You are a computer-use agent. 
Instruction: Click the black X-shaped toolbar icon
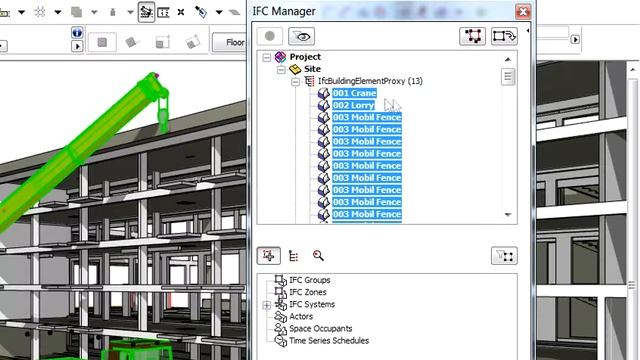pyautogui.click(x=181, y=12)
